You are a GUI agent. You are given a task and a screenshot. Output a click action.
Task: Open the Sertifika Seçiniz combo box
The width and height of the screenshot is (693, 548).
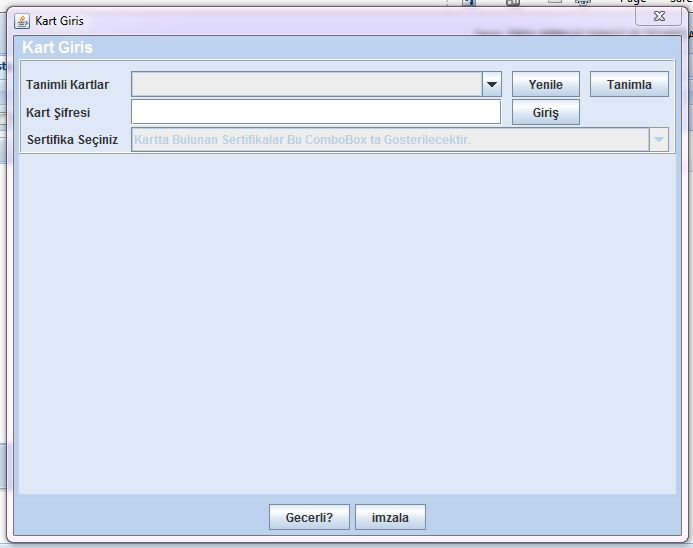(389, 140)
